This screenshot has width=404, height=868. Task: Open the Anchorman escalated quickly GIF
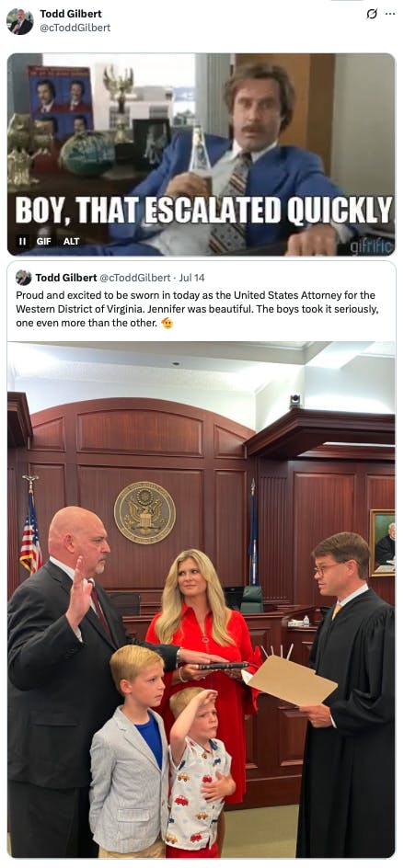(x=202, y=154)
